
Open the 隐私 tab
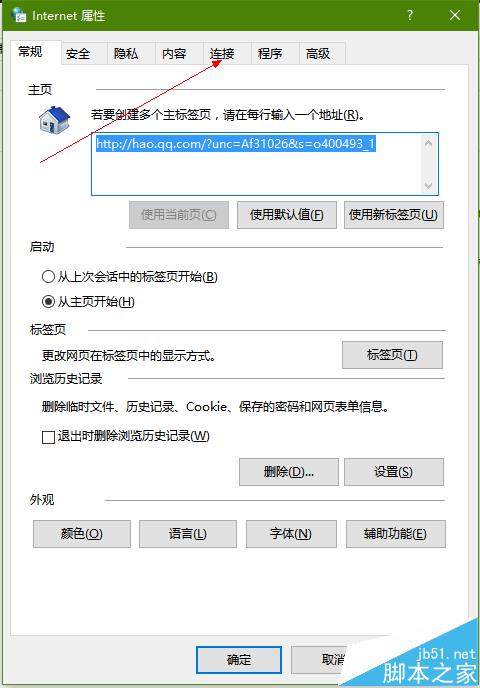tap(127, 54)
